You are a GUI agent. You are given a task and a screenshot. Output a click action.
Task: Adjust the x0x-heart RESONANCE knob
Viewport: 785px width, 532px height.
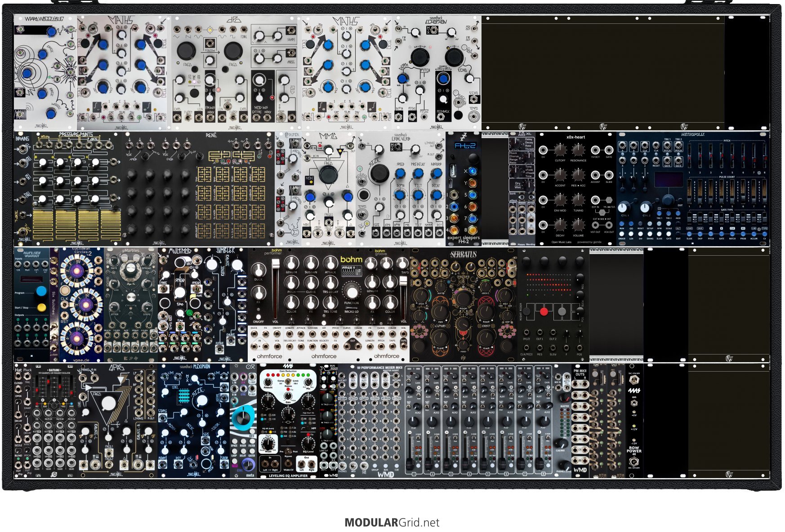[578, 150]
